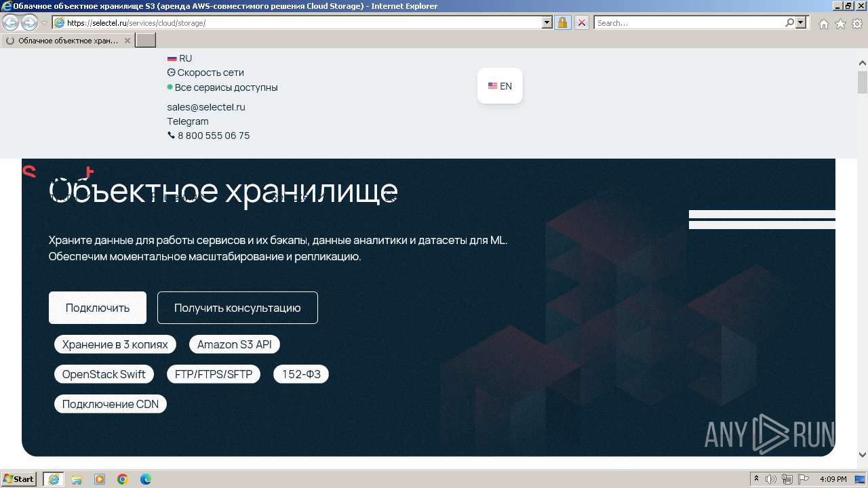The width and height of the screenshot is (868, 488).
Task: Close the current browser tab
Action: coord(127,41)
